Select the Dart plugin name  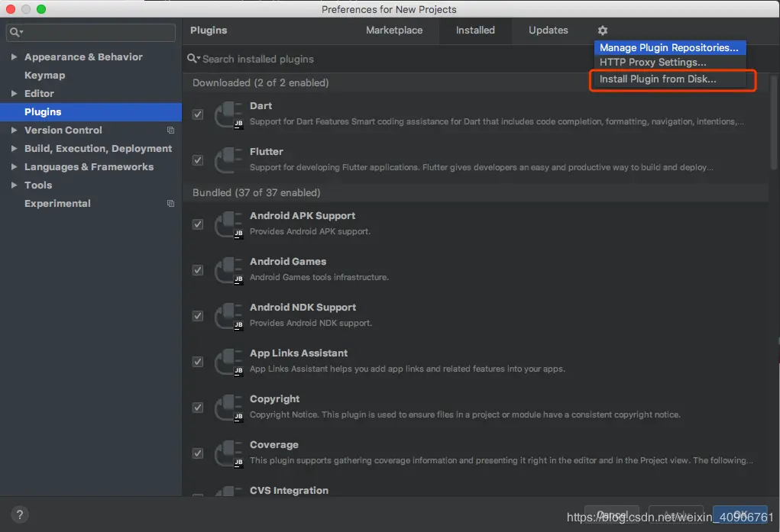tap(261, 106)
